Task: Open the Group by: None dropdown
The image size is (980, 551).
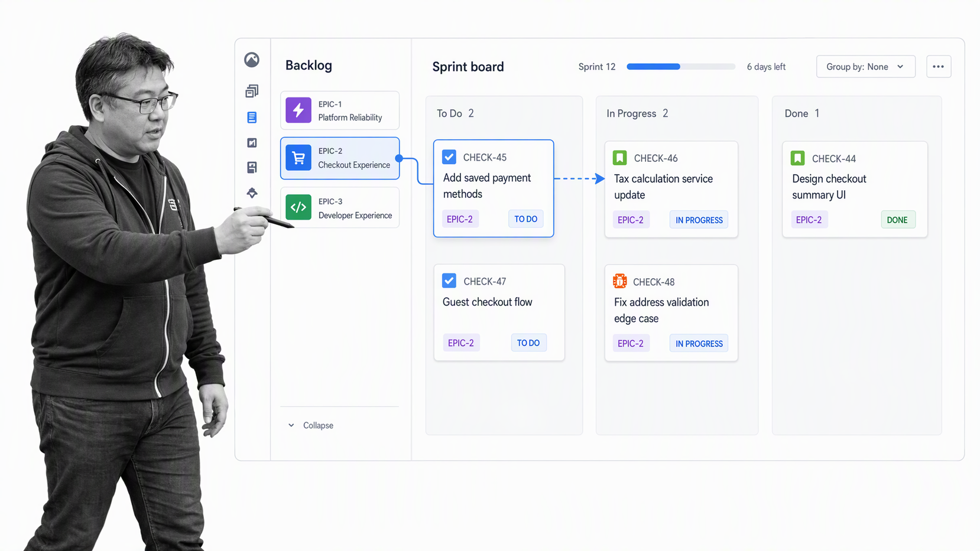Action: (865, 67)
